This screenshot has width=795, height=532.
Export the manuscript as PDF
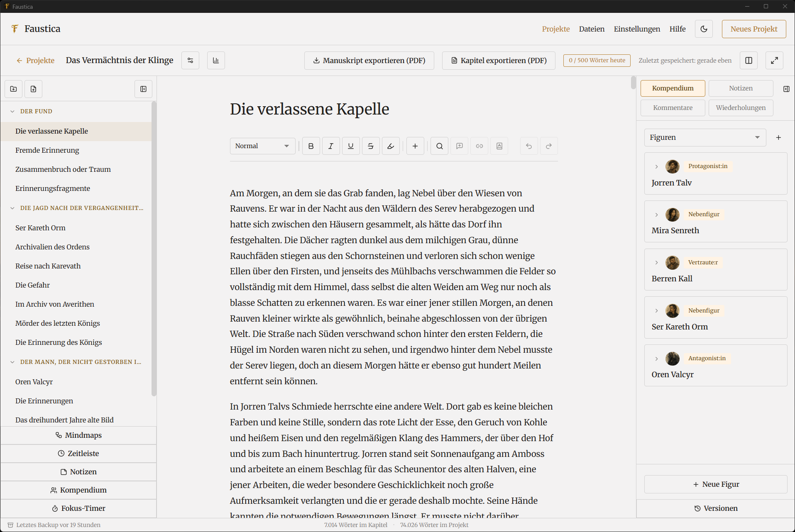[369, 61]
